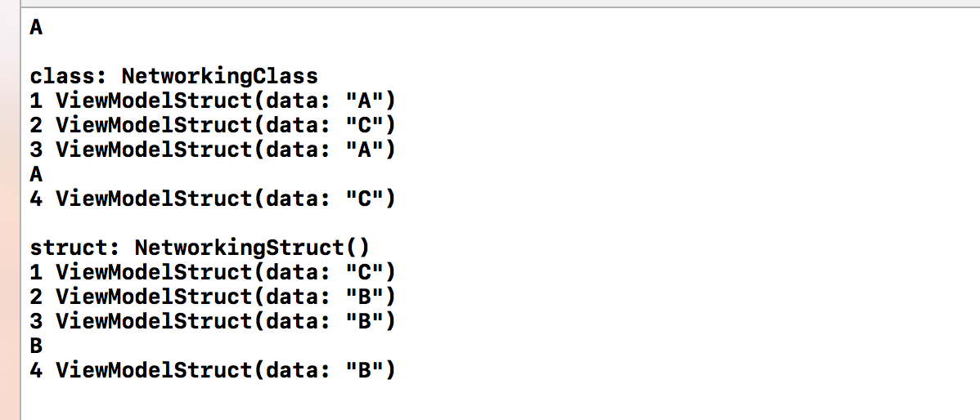
Task: Click the "B" value in struct line 2
Action: 362,297
